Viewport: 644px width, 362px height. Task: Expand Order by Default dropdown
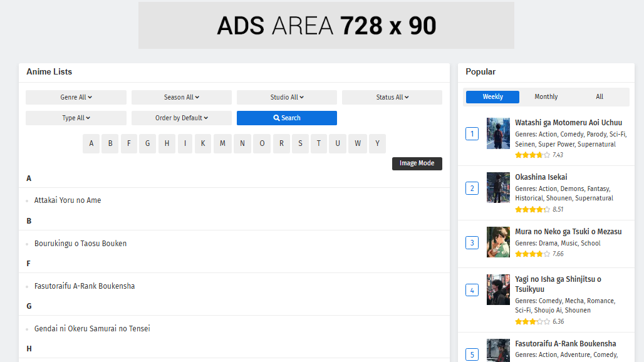(182, 118)
